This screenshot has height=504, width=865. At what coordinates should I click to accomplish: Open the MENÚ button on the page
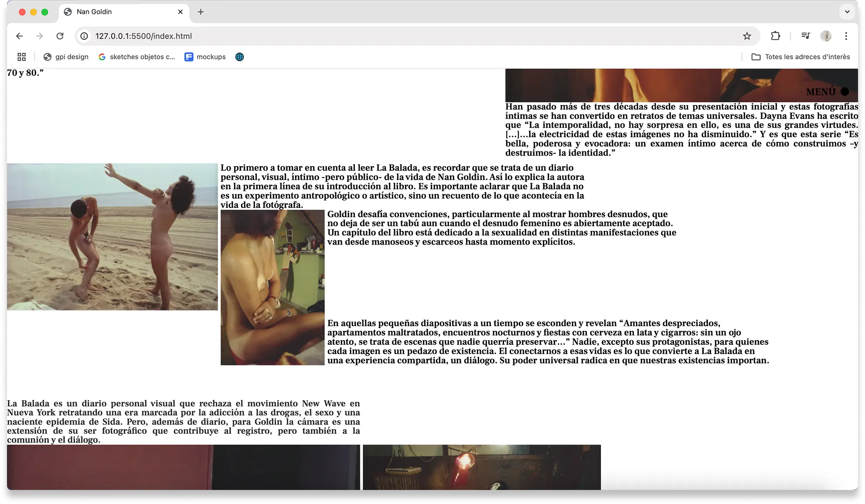click(x=827, y=92)
